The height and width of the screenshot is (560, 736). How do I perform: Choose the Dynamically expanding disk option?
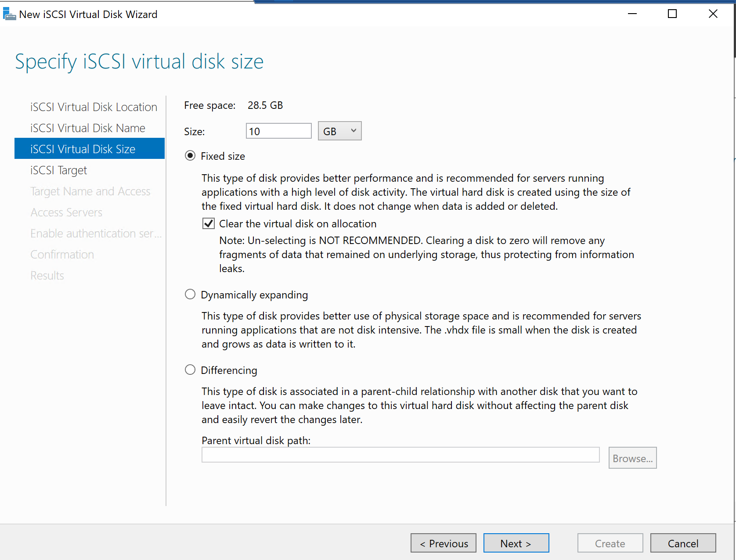pyautogui.click(x=190, y=294)
